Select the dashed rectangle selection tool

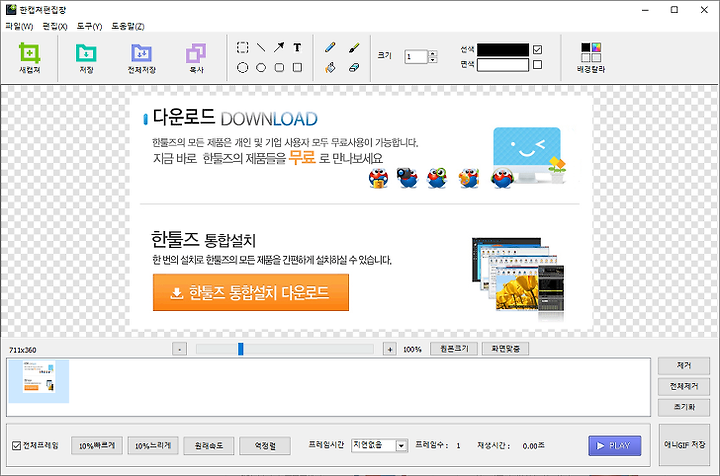[242, 47]
